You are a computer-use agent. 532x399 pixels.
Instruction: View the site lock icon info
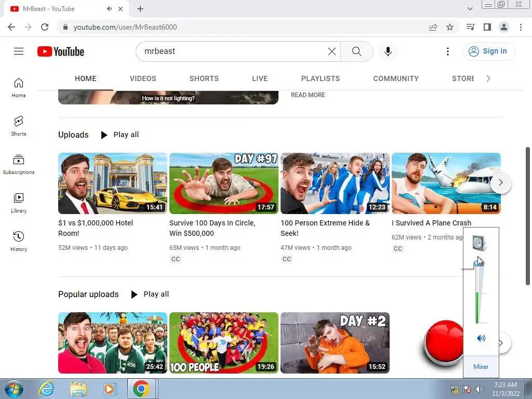[65, 27]
